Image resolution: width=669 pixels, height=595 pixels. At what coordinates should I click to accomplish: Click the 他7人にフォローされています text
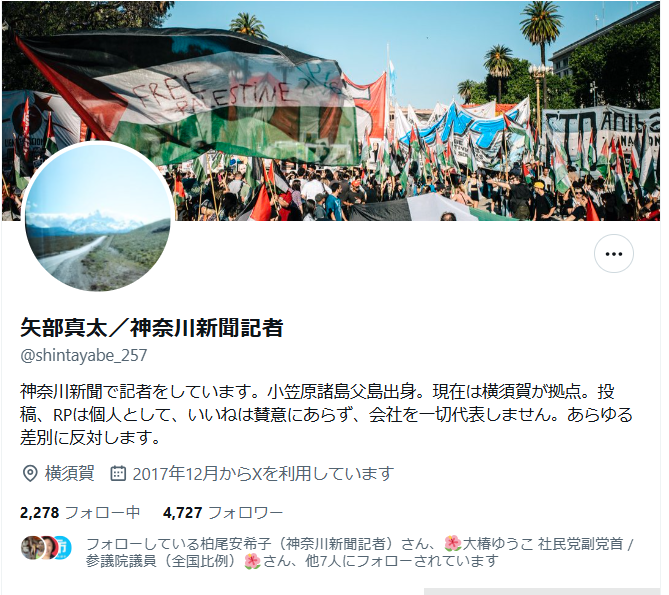[401, 561]
